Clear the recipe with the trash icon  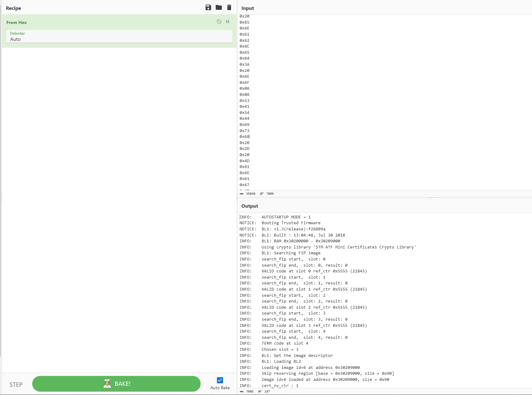tap(229, 7)
